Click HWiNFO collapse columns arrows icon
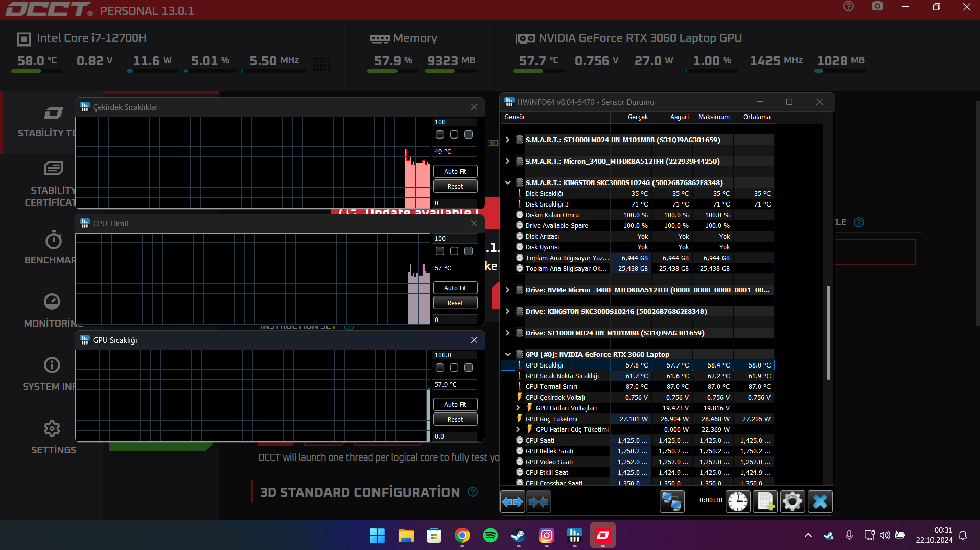980x550 pixels. coord(538,501)
